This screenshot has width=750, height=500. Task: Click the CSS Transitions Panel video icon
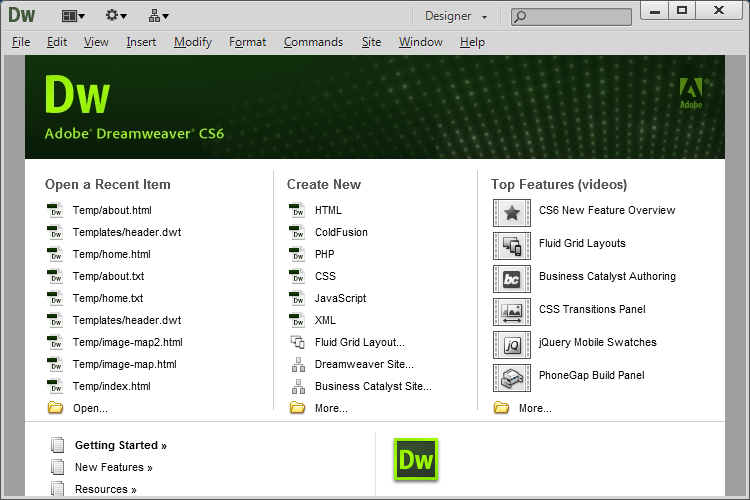tap(511, 311)
